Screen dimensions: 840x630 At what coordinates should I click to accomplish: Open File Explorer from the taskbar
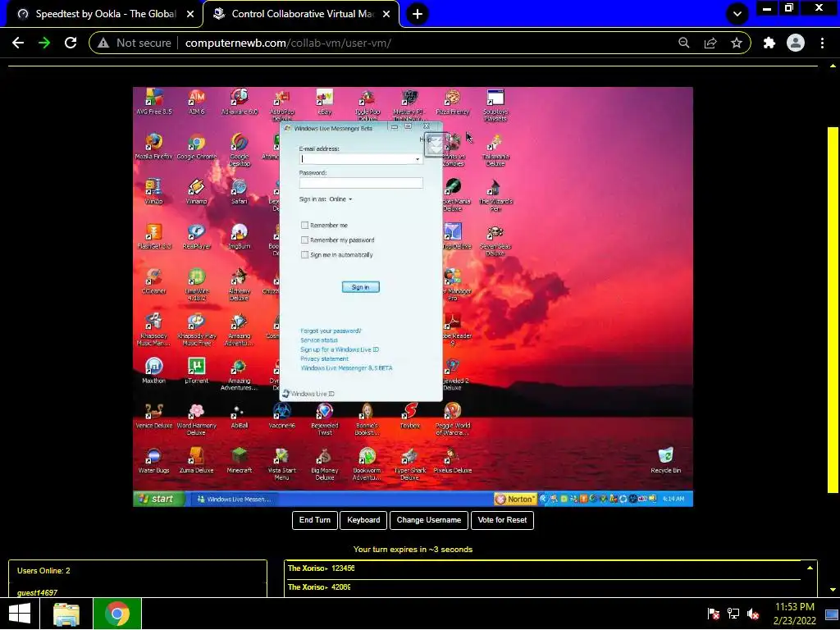tap(66, 614)
